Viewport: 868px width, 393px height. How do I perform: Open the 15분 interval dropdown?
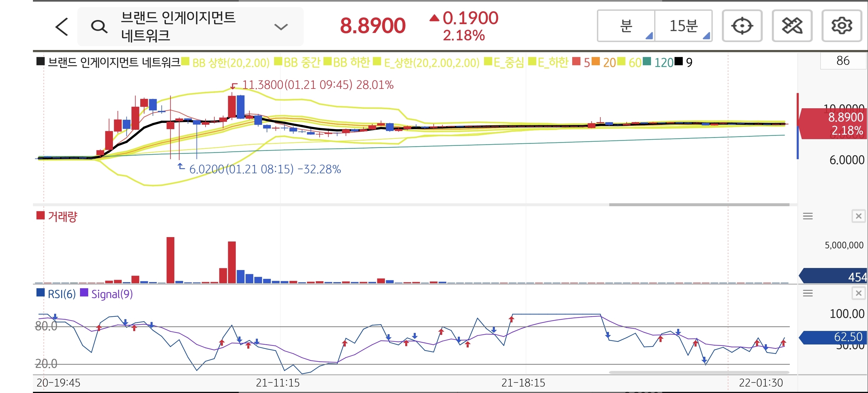pos(683,26)
